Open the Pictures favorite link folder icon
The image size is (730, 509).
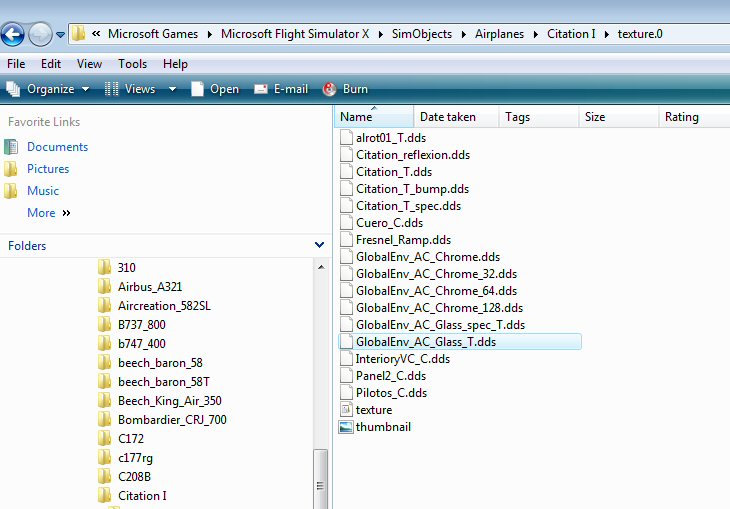tap(12, 169)
